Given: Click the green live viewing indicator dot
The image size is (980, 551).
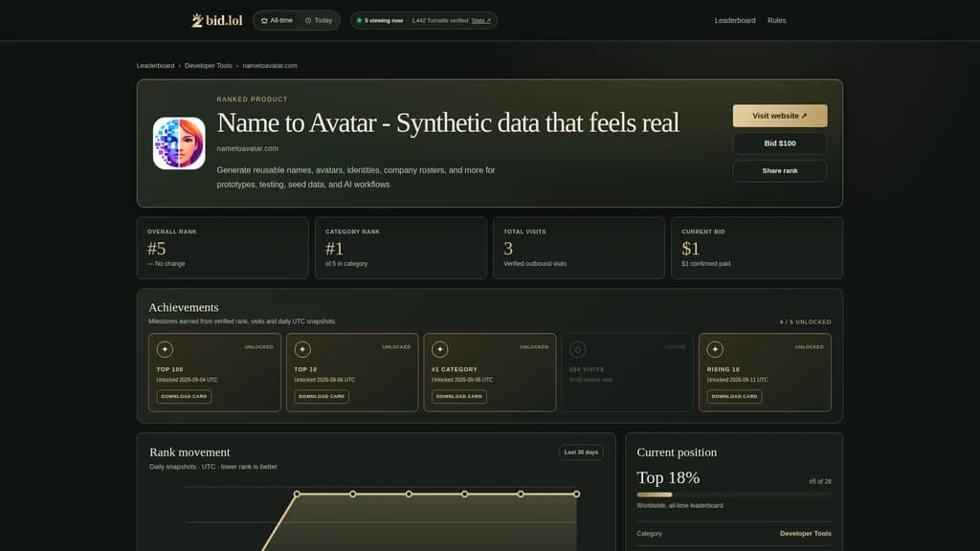Looking at the screenshot, I should tap(360, 21).
